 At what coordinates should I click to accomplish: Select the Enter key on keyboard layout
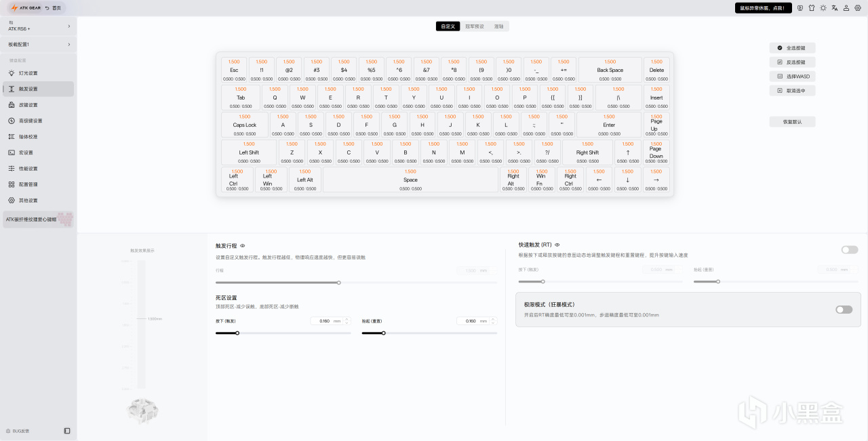(x=609, y=125)
